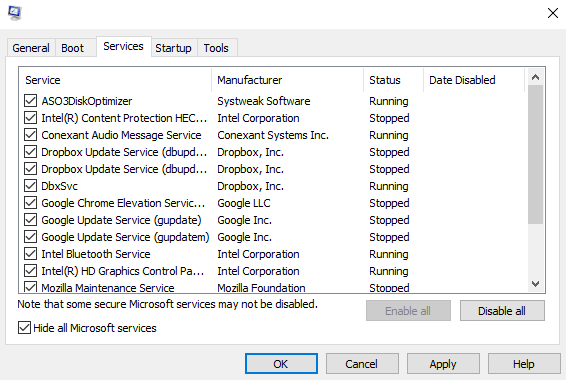Go to the Startup tab
Viewport: 566px width, 380px height.
pyautogui.click(x=174, y=48)
